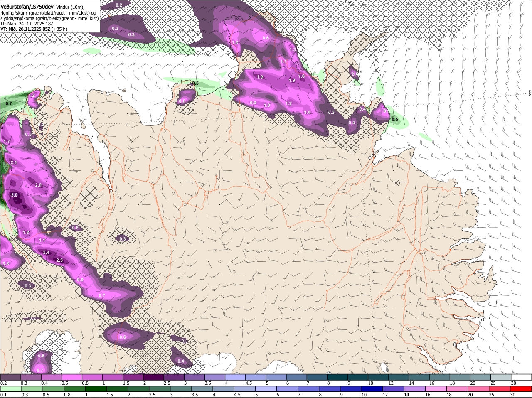Click the 2.5 snowfall value on the map
Image resolution: width=532 pixels, height=398 pixels.
(x=59, y=260)
